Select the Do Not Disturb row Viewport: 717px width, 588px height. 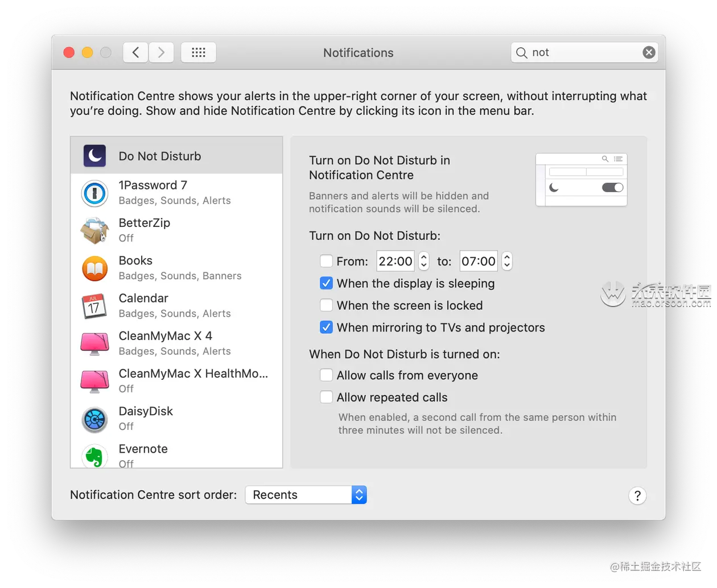click(176, 155)
